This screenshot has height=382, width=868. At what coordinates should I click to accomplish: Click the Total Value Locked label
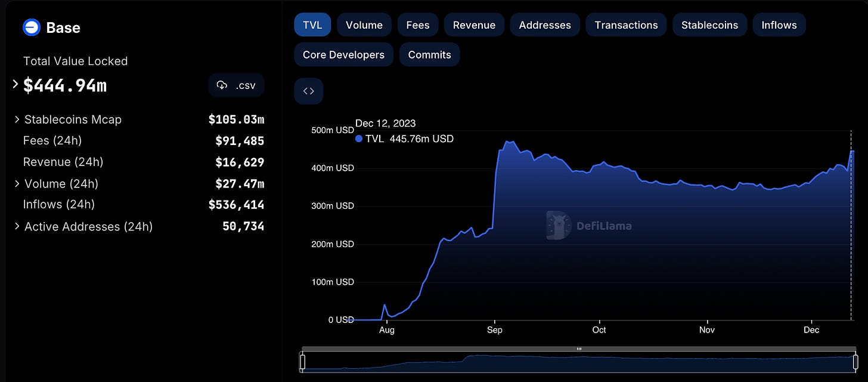coord(75,61)
